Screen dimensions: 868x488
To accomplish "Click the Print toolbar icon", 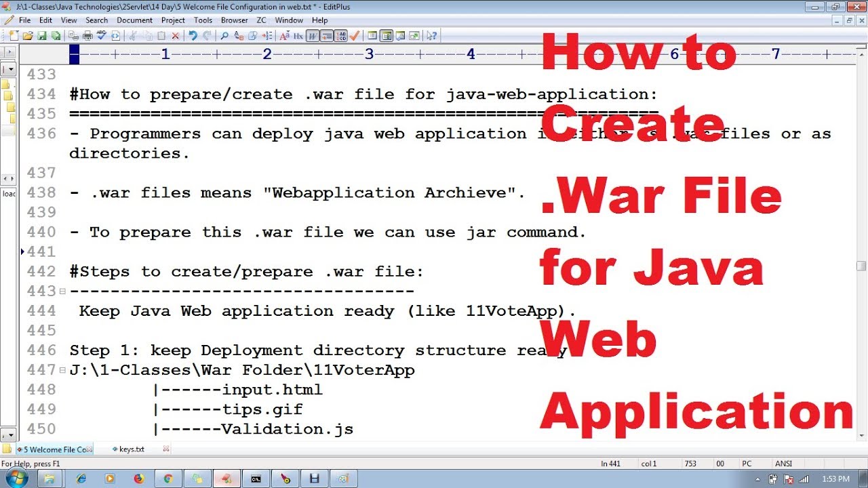I will [x=87, y=35].
